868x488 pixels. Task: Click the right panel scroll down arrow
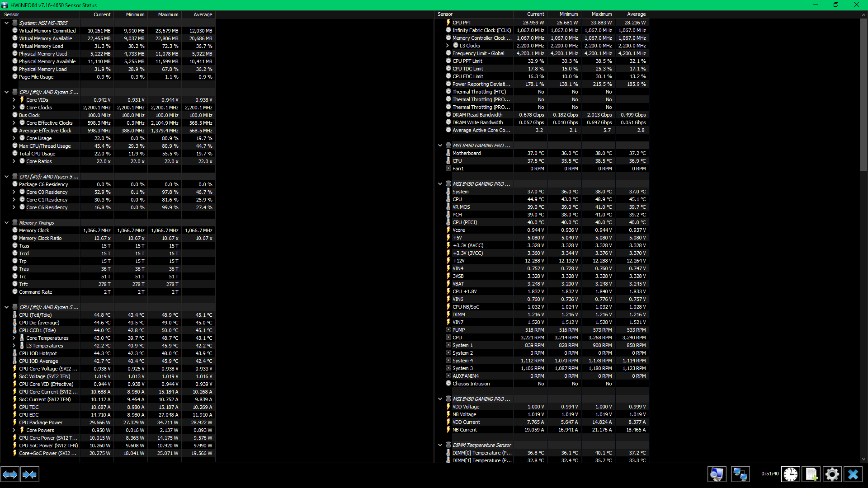click(863, 459)
